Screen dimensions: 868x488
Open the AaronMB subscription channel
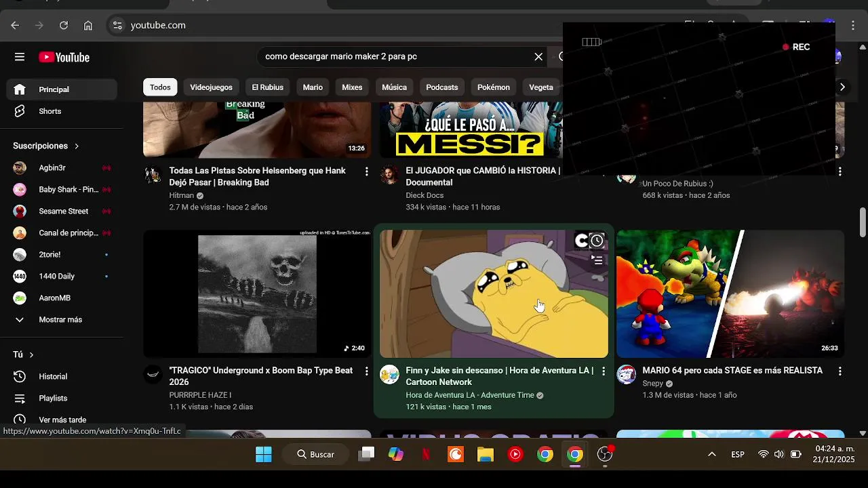[x=62, y=298]
